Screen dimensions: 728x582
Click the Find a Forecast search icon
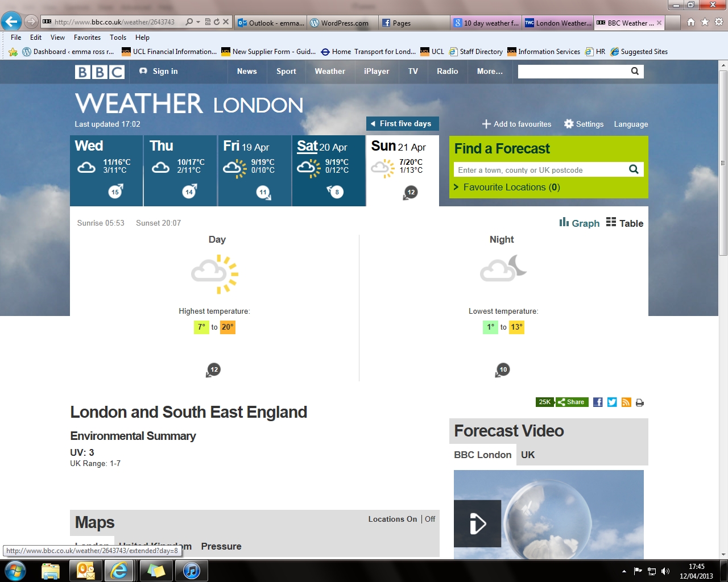(634, 169)
